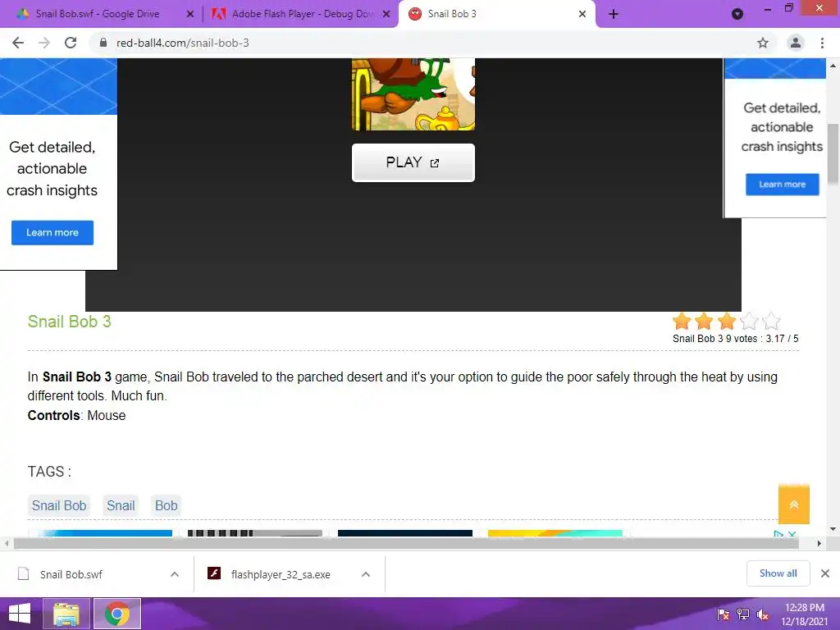The image size is (840, 630).
Task: Close the Adobe Flash Player tab
Action: tap(386, 15)
